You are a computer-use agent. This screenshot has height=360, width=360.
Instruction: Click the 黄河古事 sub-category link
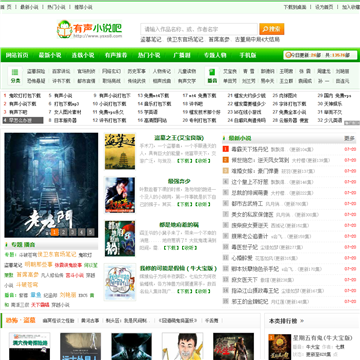(x=90, y=321)
